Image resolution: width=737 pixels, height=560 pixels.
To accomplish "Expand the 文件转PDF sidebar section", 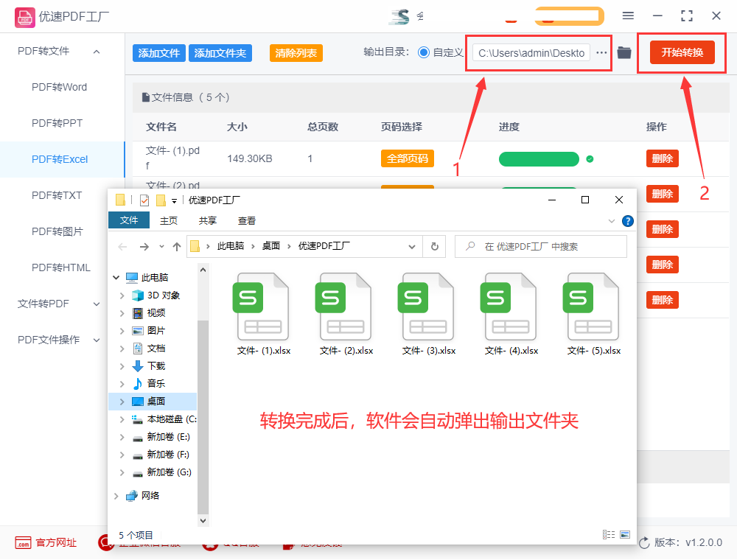I will click(x=97, y=304).
